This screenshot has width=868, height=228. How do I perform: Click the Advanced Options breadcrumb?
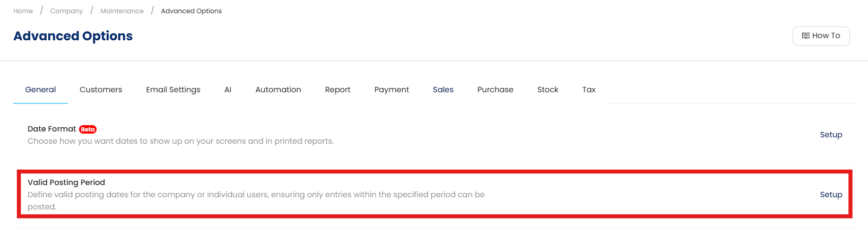(x=191, y=11)
